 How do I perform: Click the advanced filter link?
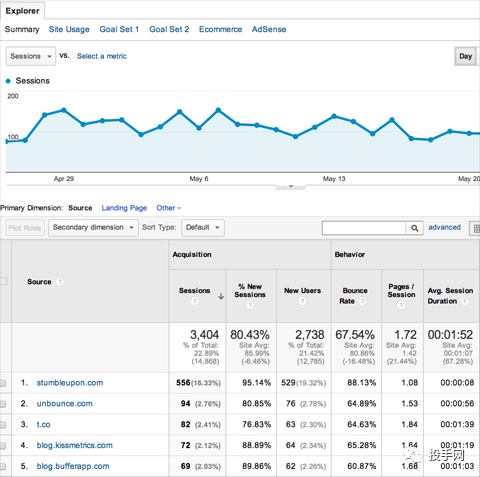tap(444, 227)
